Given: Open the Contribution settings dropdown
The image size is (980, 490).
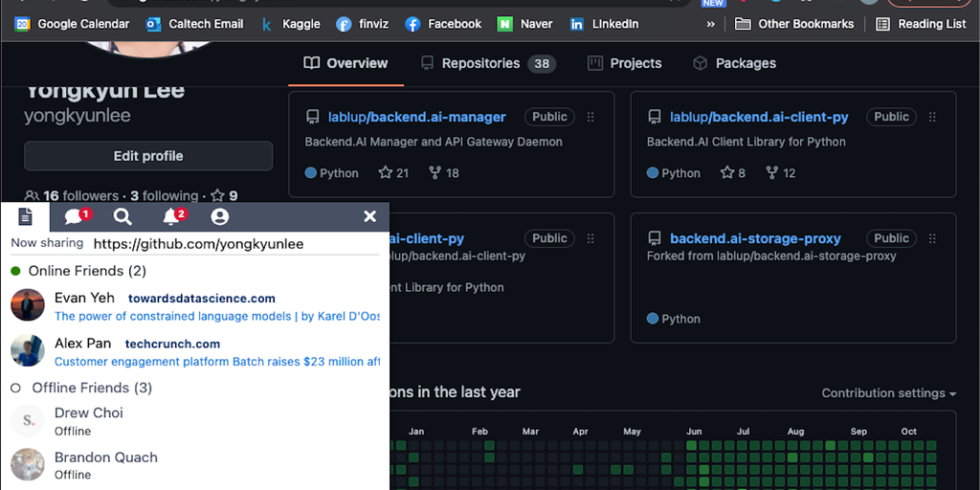Looking at the screenshot, I should tap(889, 393).
